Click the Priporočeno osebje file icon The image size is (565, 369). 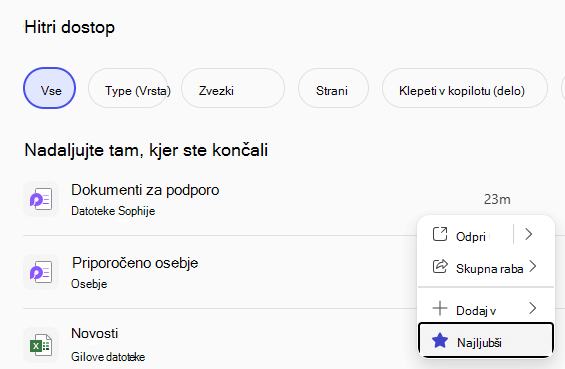[x=41, y=272]
